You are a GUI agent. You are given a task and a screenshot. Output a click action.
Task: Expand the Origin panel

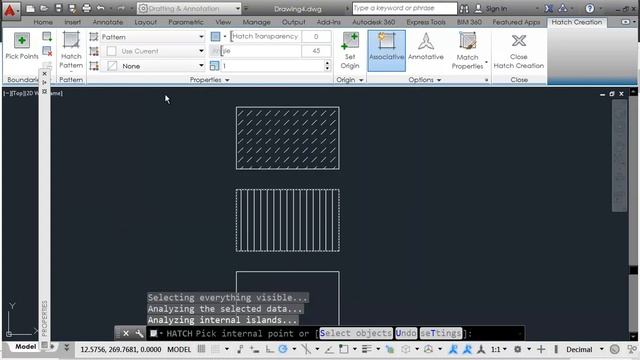(x=349, y=80)
